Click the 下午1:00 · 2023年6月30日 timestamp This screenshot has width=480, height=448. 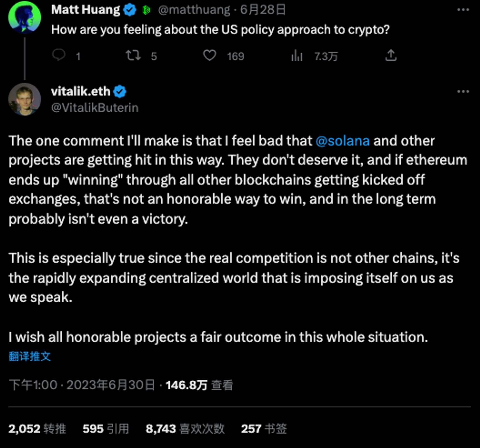coord(82,385)
